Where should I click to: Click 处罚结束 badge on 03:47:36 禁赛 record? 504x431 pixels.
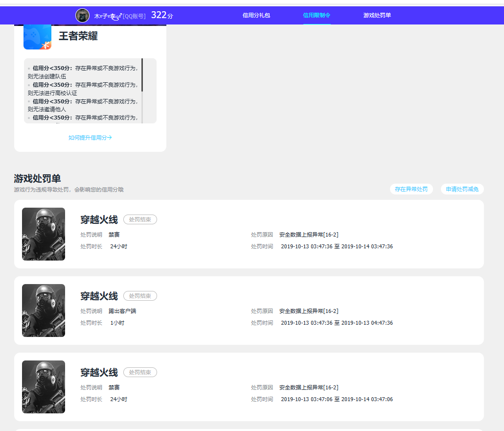(140, 219)
